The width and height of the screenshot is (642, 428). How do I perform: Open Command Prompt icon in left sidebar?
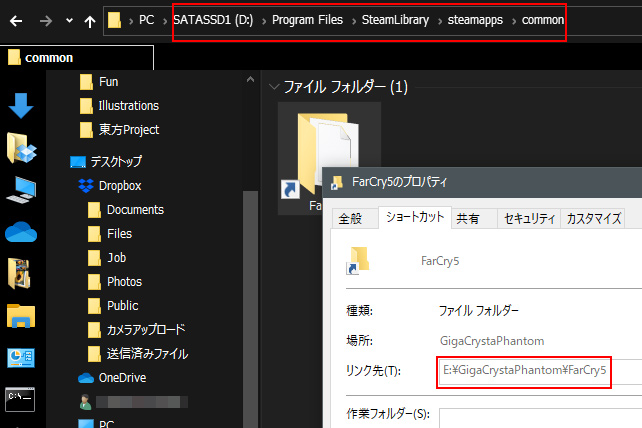coord(20,399)
